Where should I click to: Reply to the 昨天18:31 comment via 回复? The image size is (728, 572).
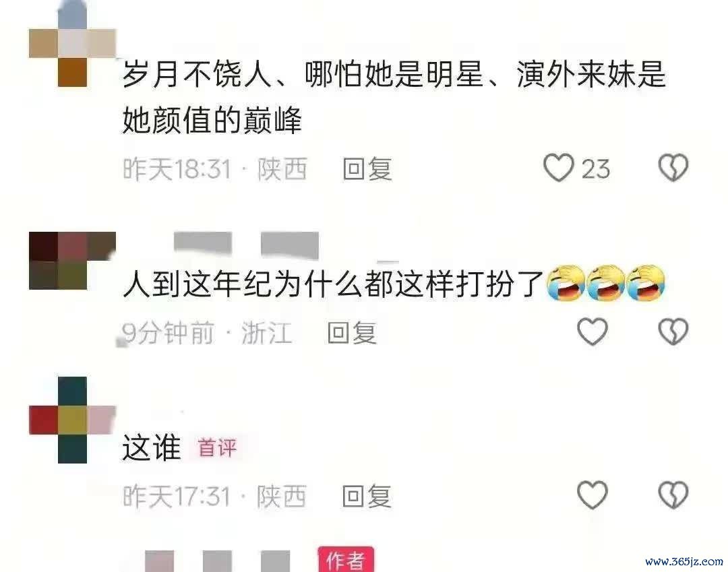click(367, 169)
